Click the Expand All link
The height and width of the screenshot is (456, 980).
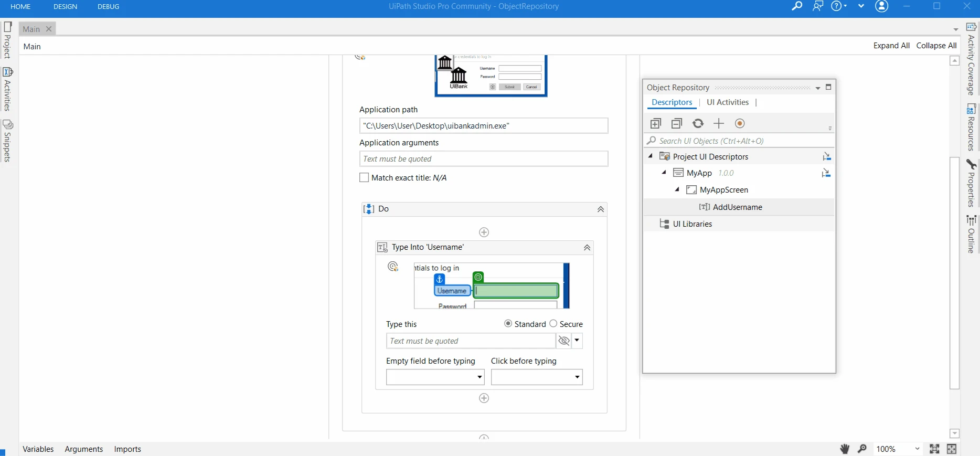click(891, 46)
